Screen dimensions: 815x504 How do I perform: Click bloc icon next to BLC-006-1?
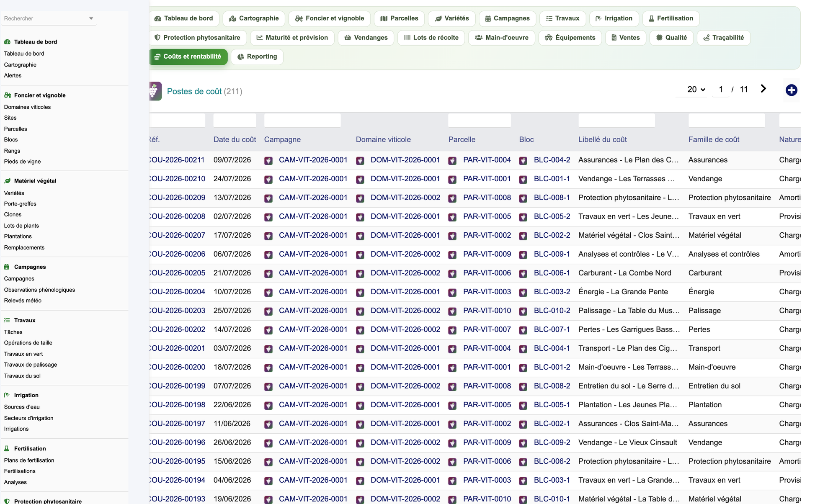coord(523,273)
